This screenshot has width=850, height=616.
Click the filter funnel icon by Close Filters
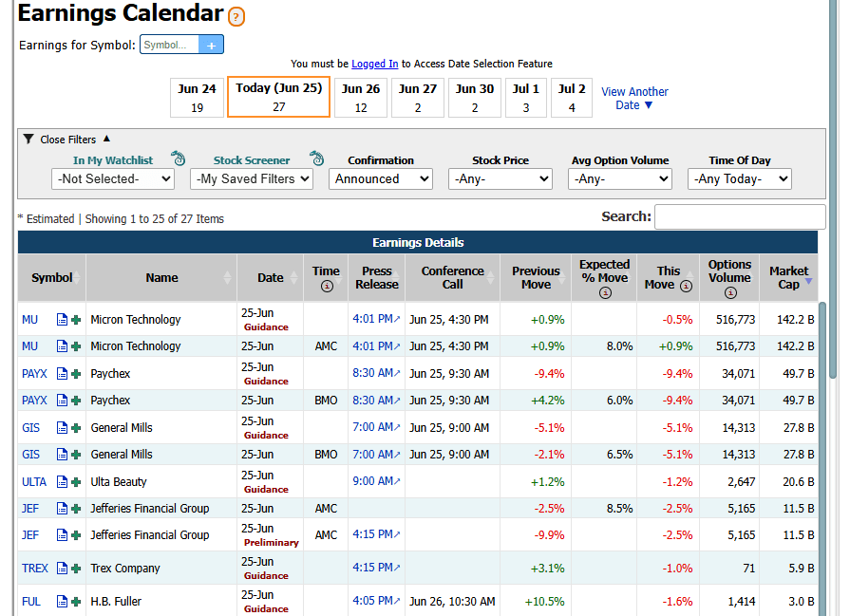coord(28,140)
